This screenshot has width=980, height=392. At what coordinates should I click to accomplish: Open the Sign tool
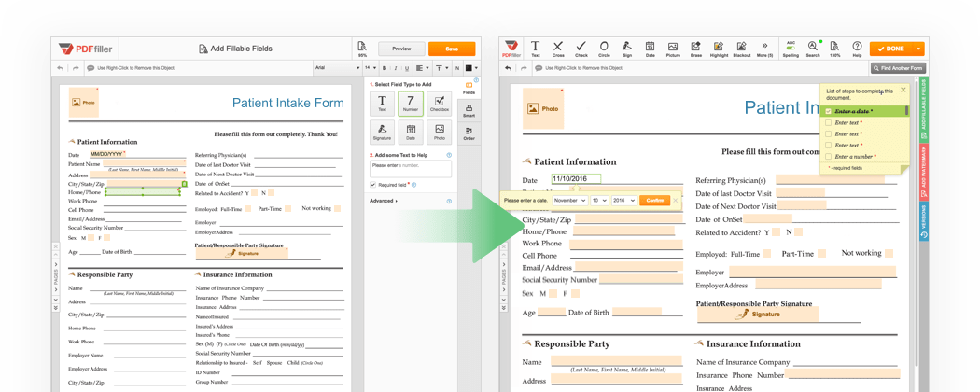coord(627,49)
